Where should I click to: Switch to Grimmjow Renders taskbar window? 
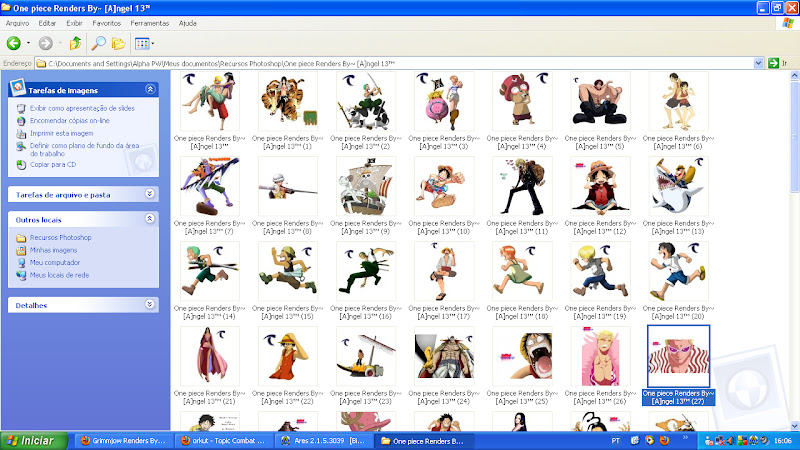pyautogui.click(x=123, y=441)
